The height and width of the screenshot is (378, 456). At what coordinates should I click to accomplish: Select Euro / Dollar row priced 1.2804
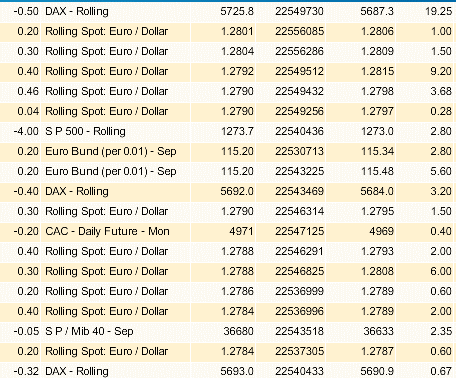pyautogui.click(x=228, y=52)
